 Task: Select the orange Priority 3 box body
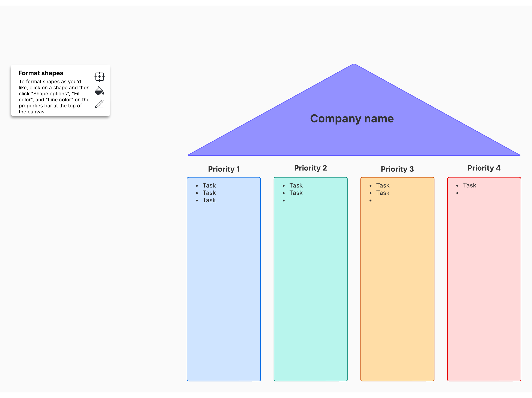point(397,289)
